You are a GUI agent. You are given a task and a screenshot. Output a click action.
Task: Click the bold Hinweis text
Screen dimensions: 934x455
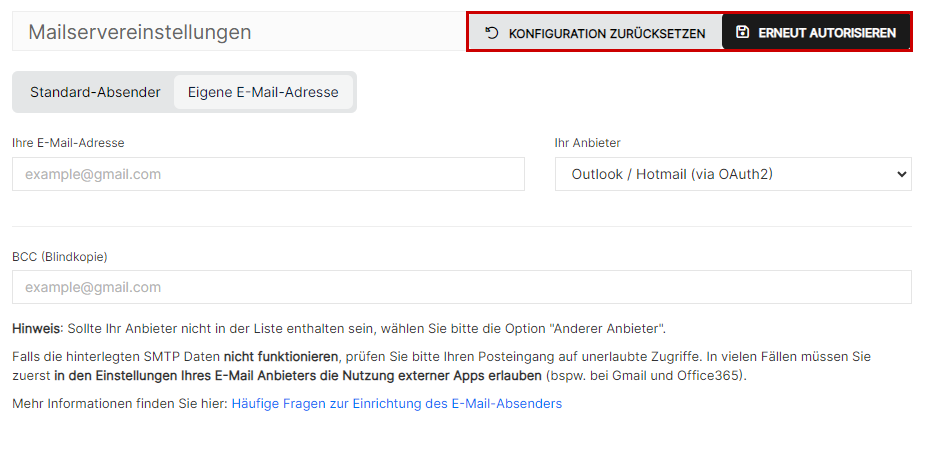tap(36, 328)
